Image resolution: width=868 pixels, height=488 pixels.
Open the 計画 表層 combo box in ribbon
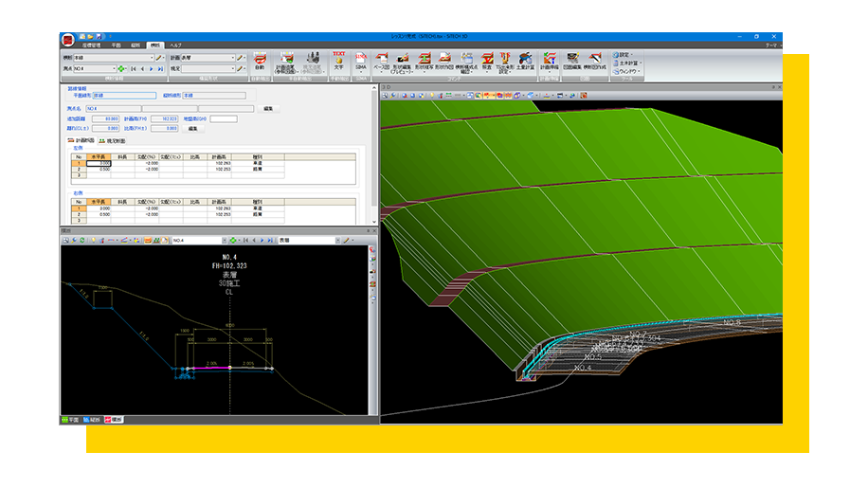208,58
